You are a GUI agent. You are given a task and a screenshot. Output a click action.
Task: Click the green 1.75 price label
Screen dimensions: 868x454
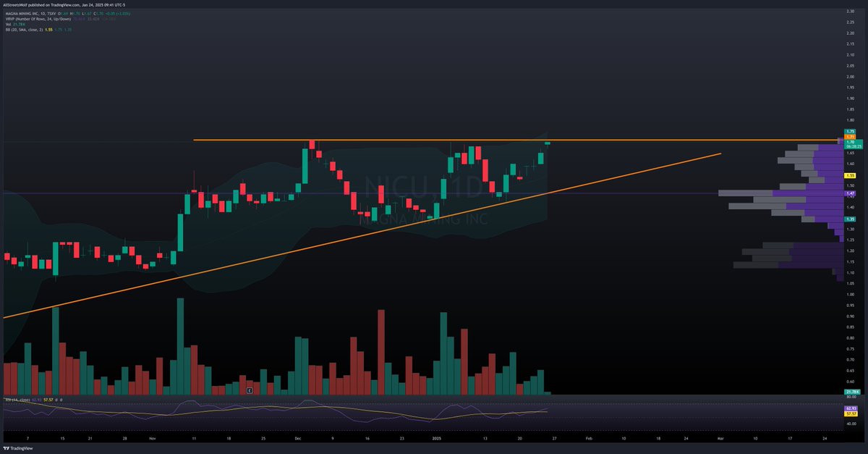[851, 131]
